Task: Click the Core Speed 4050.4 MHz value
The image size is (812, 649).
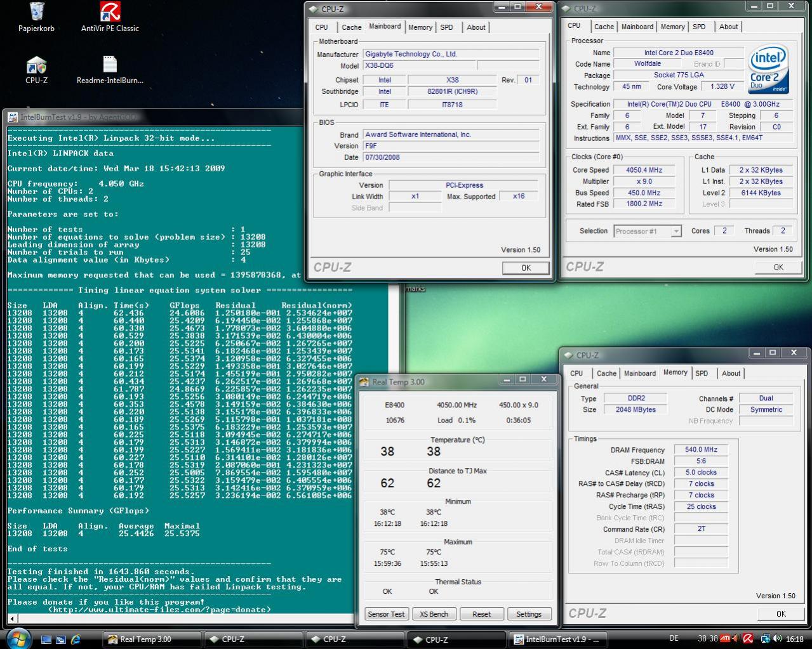Action: pos(644,170)
